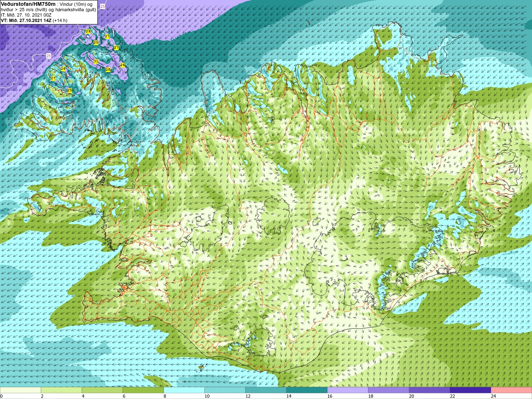532x399 pixels.
Task: Select the olive green swatch for 6–8 m/s
Action: coord(143,390)
